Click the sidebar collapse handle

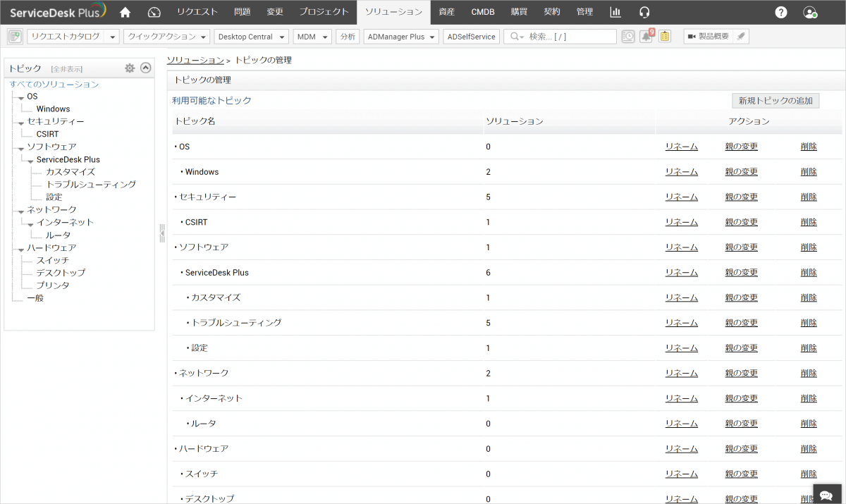(x=161, y=233)
